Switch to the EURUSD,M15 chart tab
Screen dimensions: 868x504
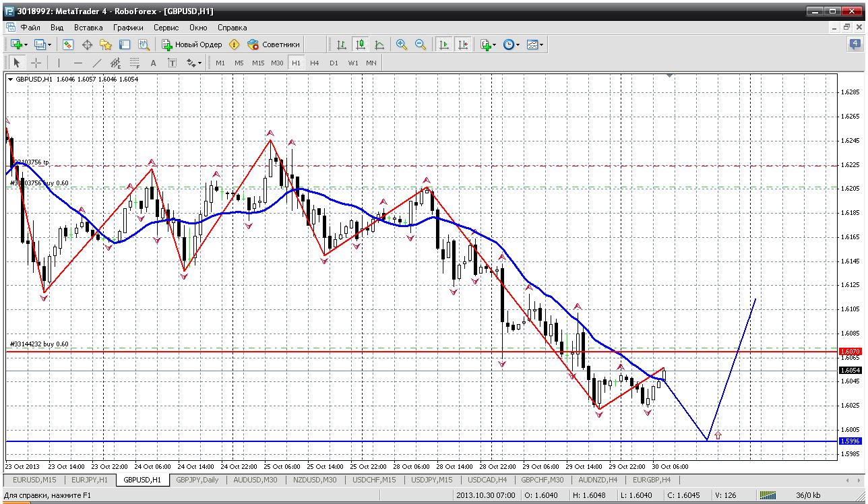pos(34,480)
